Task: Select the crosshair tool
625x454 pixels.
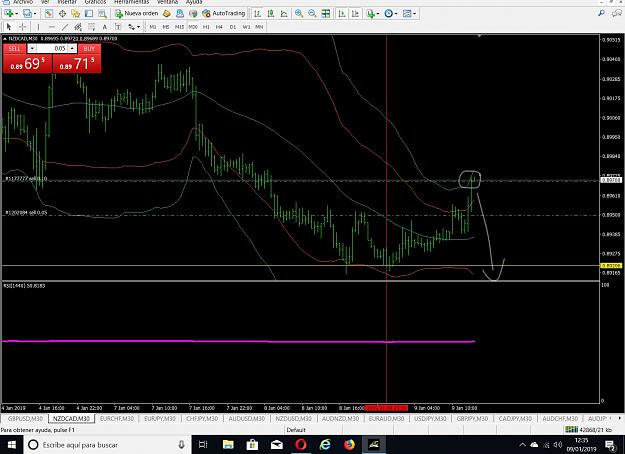Action: tap(23, 27)
